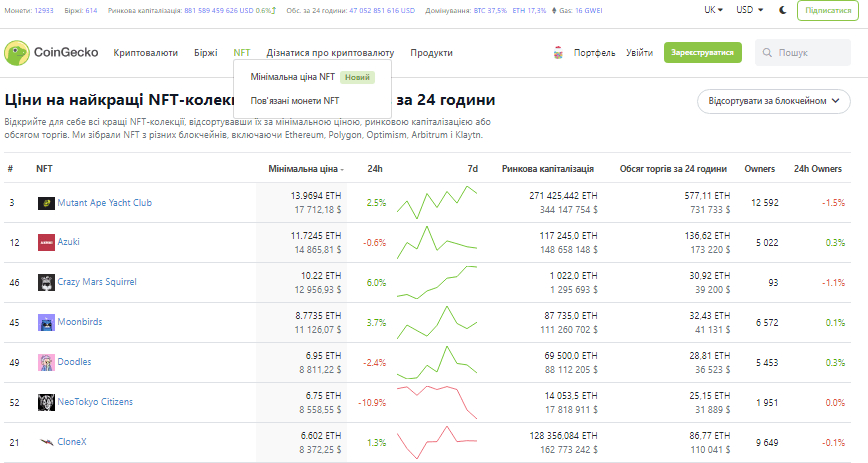Image resolution: width=868 pixels, height=463 pixels.
Task: Open the Azuki name link
Action: (69, 242)
